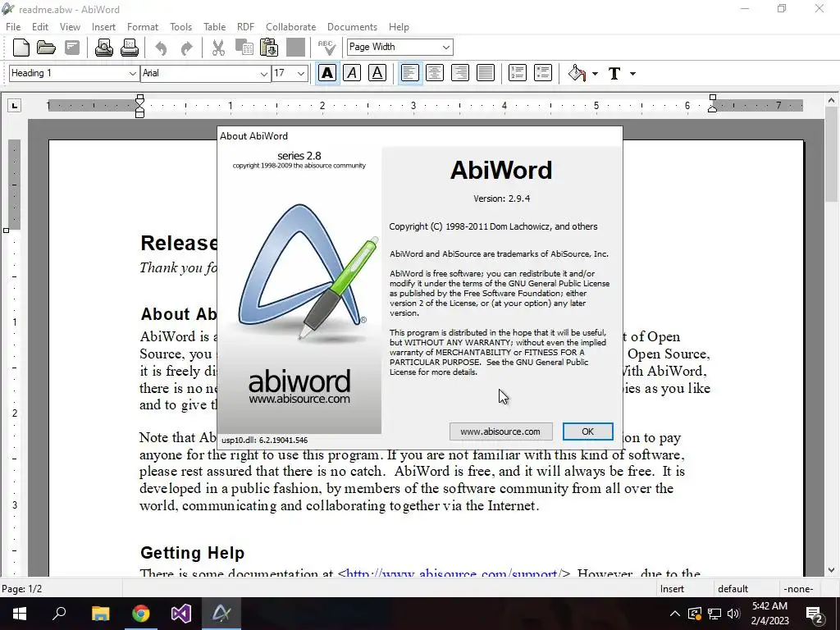840x630 pixels.
Task: Save the document with the Save icon
Action: click(x=72, y=48)
